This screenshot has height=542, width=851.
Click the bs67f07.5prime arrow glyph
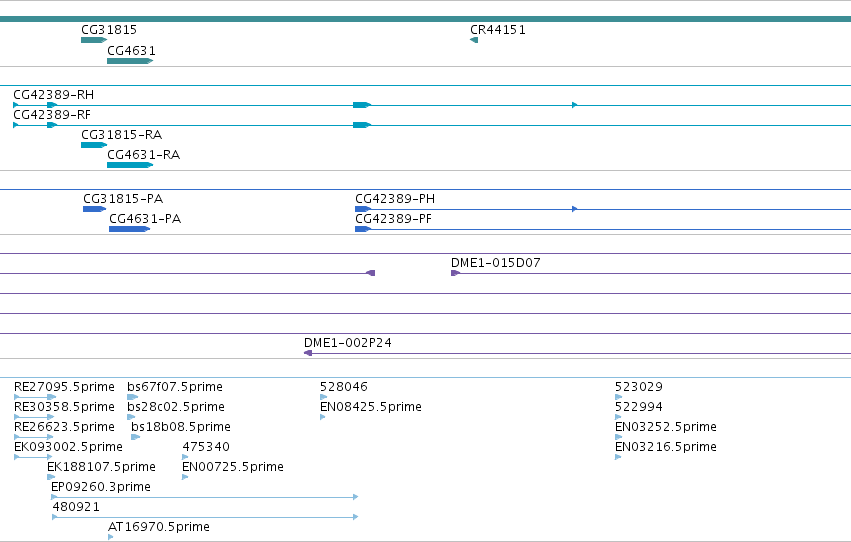coord(132,397)
